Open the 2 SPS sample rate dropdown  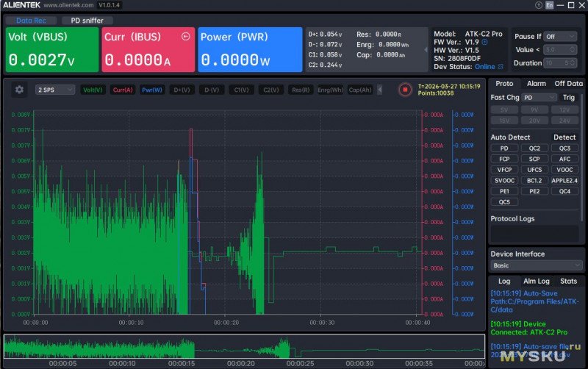click(x=55, y=90)
